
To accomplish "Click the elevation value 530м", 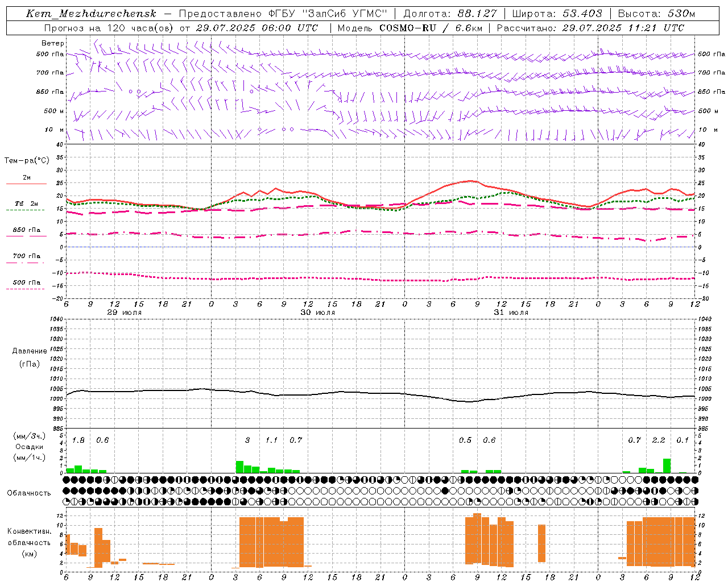I will pos(681,14).
